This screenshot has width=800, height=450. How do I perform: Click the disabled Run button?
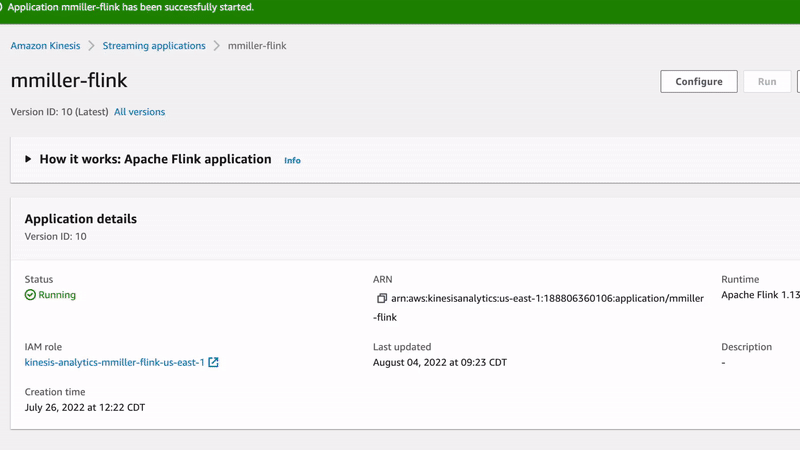pyautogui.click(x=767, y=82)
